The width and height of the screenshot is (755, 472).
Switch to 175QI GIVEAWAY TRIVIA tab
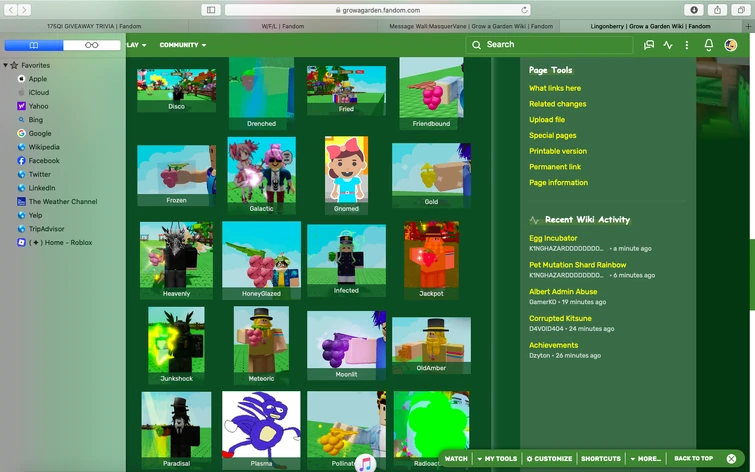click(94, 26)
